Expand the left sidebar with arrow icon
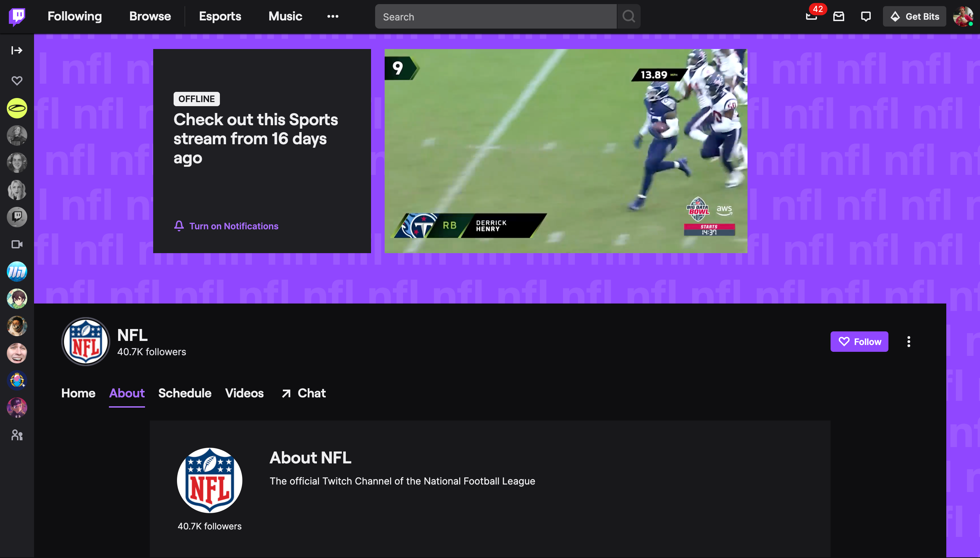The height and width of the screenshot is (558, 980). tap(17, 50)
